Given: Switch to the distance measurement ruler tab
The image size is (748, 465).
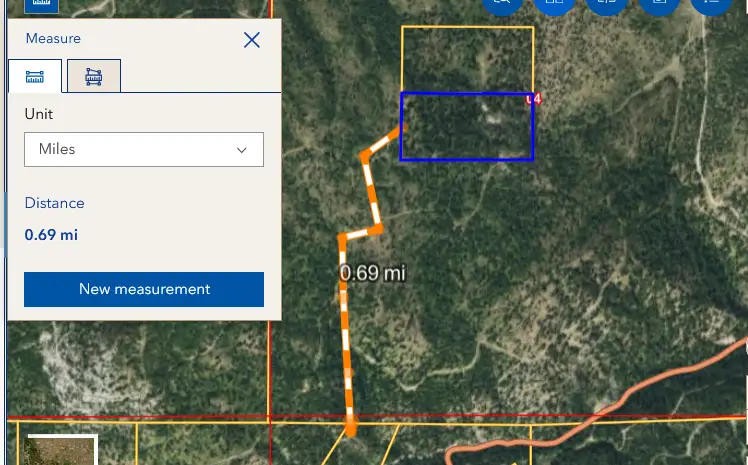Looking at the screenshot, I should [35, 76].
